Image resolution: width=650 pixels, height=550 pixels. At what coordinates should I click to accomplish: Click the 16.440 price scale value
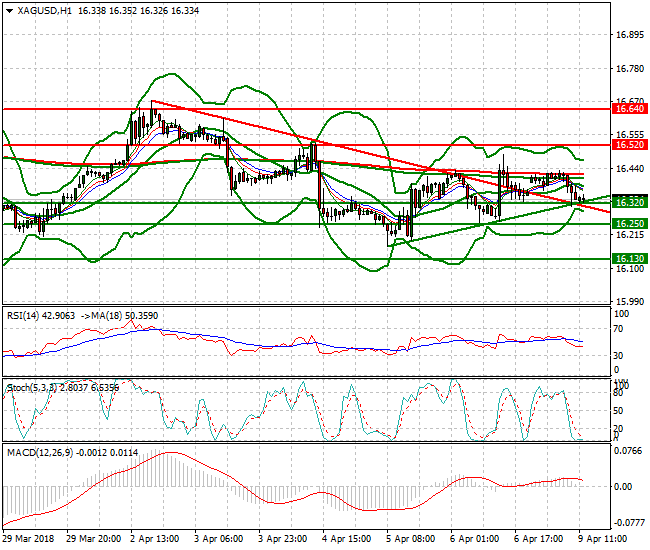pos(630,169)
